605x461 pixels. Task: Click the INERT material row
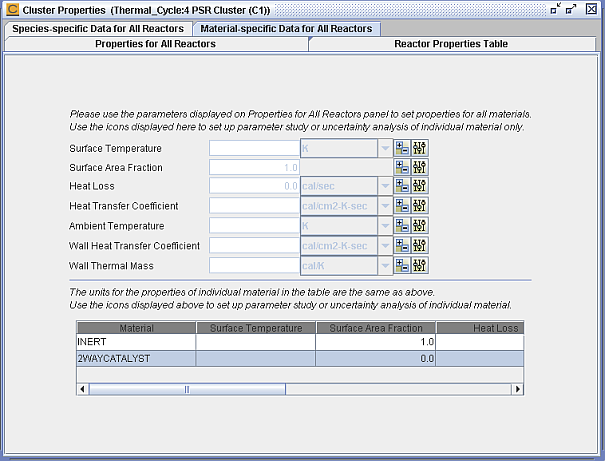pyautogui.click(x=300, y=342)
